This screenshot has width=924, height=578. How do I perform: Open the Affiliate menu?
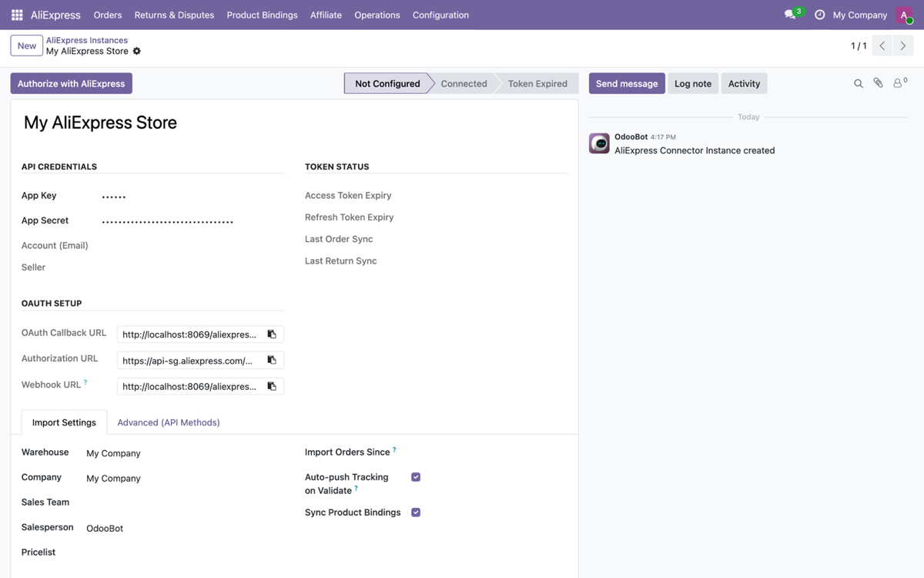pyautogui.click(x=326, y=15)
